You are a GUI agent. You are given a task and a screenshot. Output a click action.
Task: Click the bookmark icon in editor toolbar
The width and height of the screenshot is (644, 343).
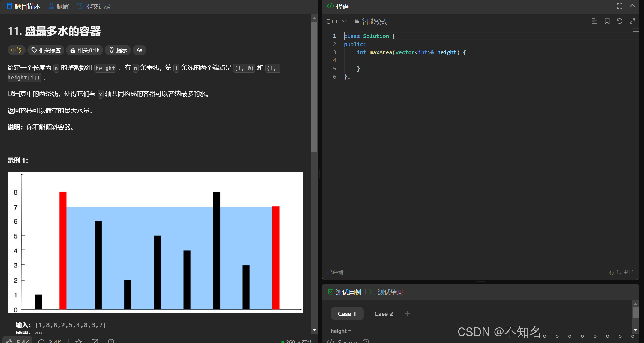coord(607,21)
